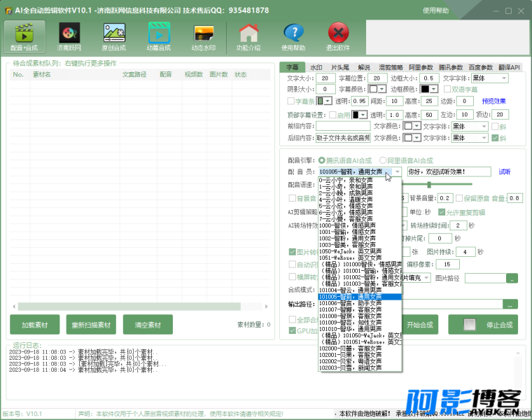Viewport: 532px width, 420px height.
Task: Open the 翻译API tab
Action: [x=509, y=67]
